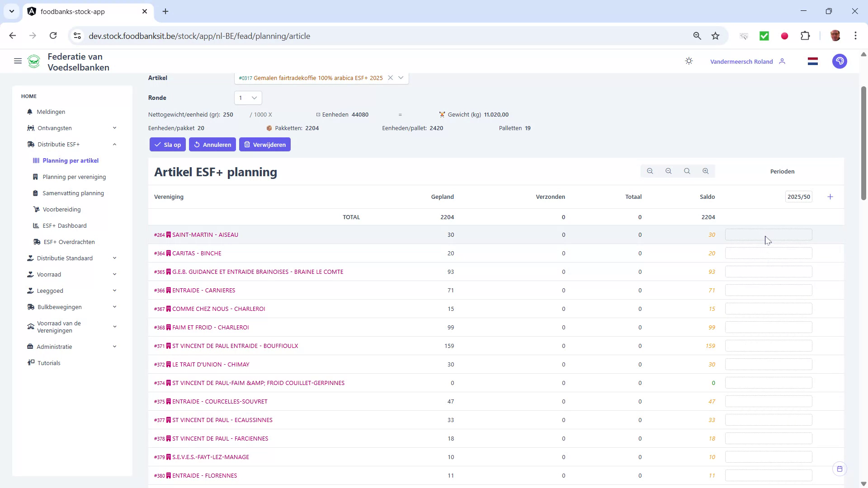Open the Artikel selection dropdown

click(401, 78)
